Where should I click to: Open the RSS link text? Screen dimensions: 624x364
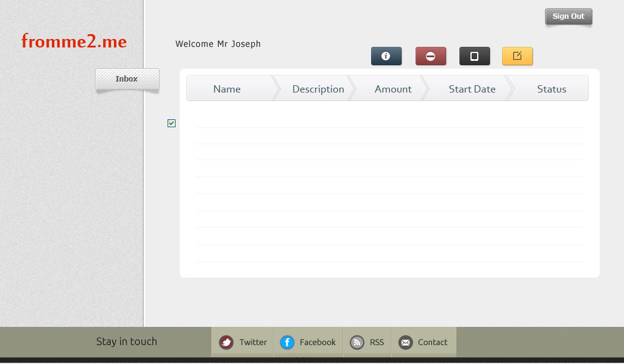[377, 342]
